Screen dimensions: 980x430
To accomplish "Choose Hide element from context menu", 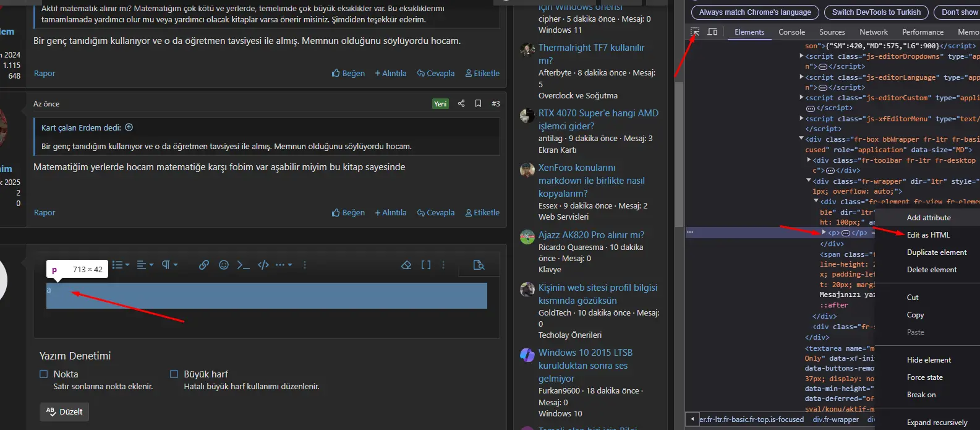I will coord(928,359).
